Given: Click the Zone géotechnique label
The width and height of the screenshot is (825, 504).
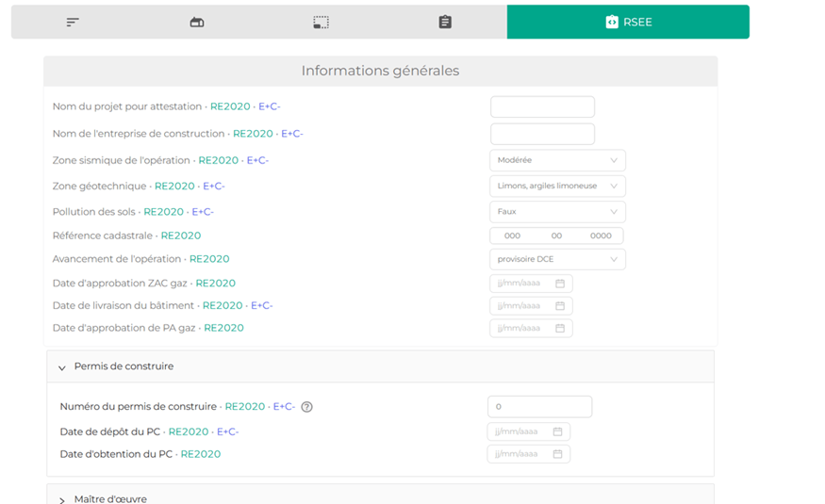Looking at the screenshot, I should click(x=99, y=186).
